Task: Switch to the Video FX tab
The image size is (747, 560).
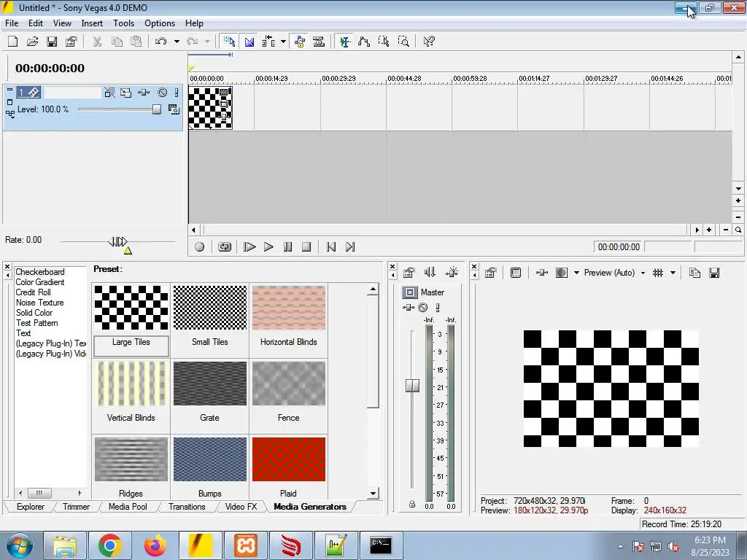Action: [240, 507]
